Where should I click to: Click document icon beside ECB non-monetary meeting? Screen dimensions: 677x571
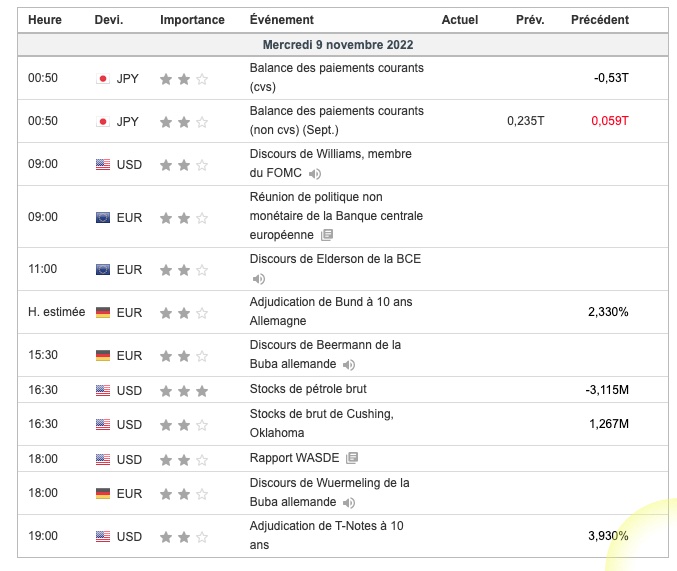[326, 235]
